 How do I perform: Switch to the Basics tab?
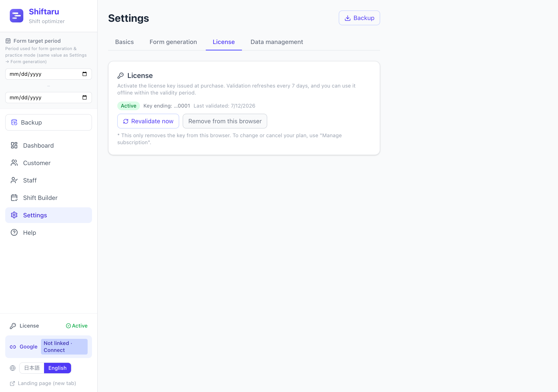click(124, 42)
